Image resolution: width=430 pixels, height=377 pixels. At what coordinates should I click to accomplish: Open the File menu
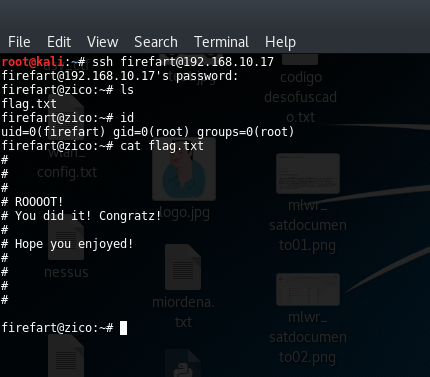coord(19,42)
